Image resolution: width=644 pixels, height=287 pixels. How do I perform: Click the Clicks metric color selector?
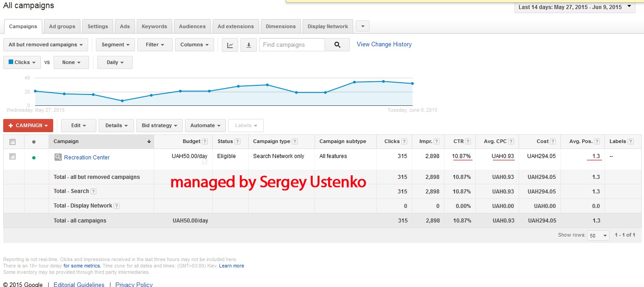point(22,63)
